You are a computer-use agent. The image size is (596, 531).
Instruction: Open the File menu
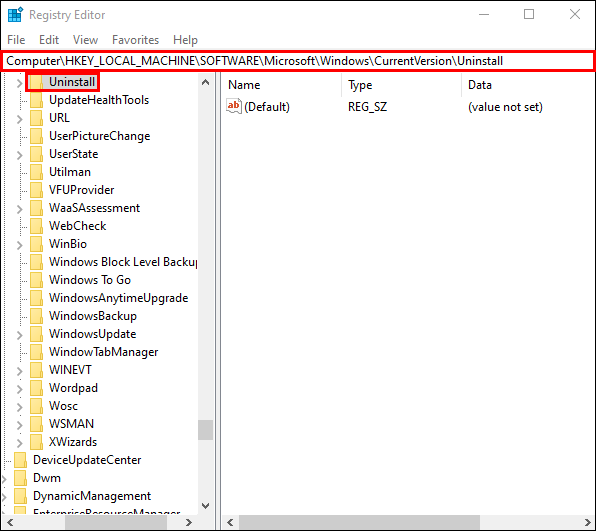click(16, 40)
